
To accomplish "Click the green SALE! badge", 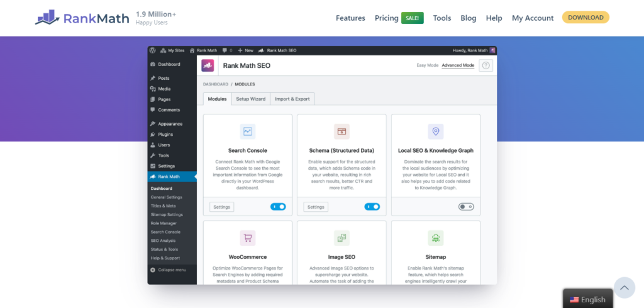I will click(x=413, y=18).
